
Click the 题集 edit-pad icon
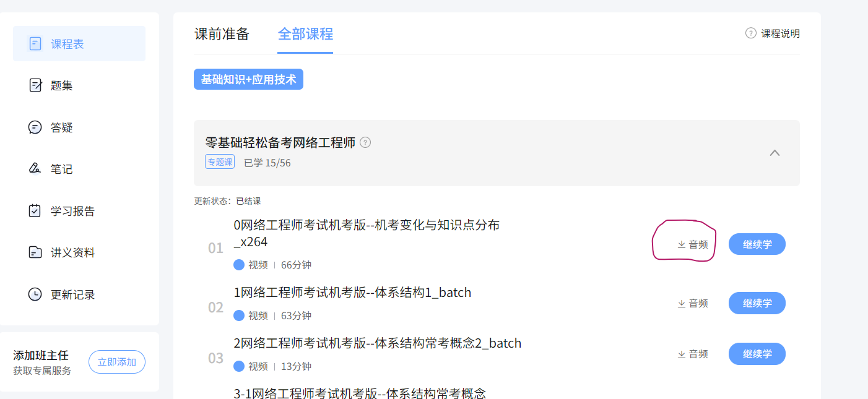click(x=35, y=85)
